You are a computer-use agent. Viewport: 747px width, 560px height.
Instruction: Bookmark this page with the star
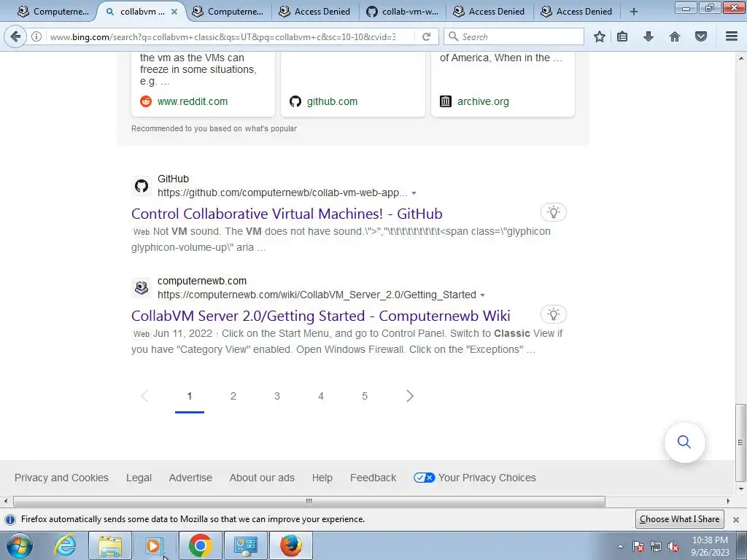click(600, 36)
